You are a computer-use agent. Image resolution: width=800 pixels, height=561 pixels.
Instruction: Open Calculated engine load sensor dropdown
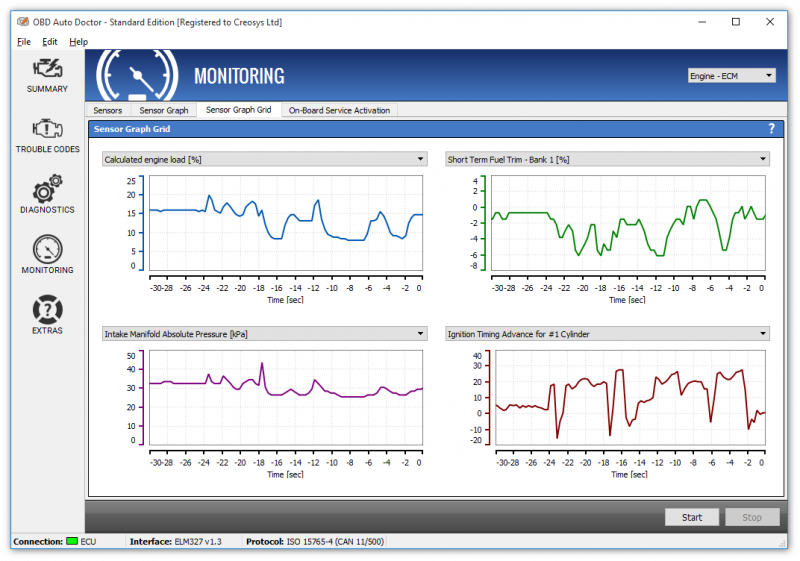265,159
